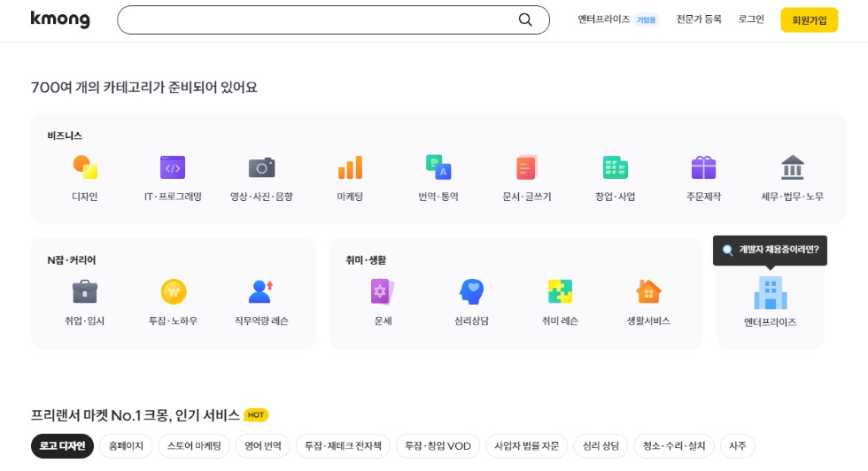
Task: Open the 번역·통역 category icon
Action: (x=438, y=167)
